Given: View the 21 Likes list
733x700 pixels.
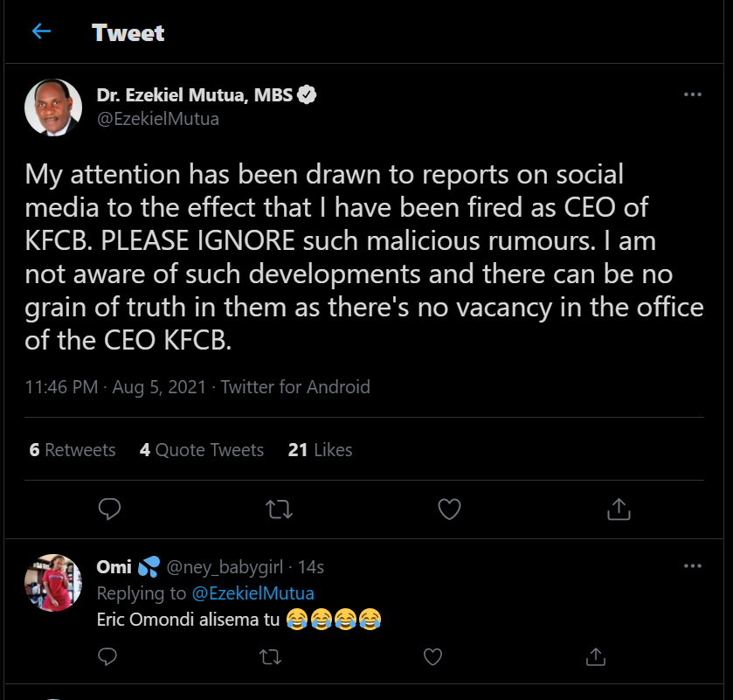Looking at the screenshot, I should (x=320, y=450).
